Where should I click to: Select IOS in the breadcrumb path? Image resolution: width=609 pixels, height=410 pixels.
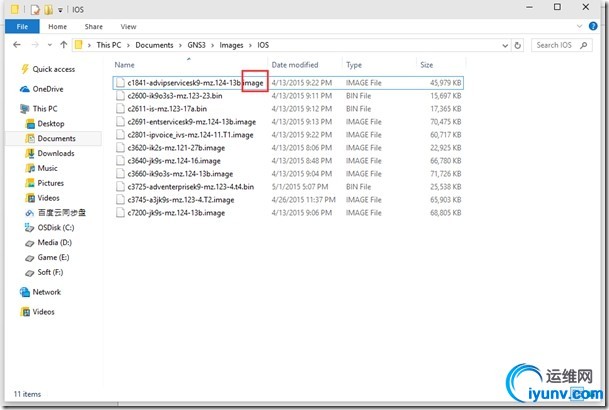click(263, 45)
